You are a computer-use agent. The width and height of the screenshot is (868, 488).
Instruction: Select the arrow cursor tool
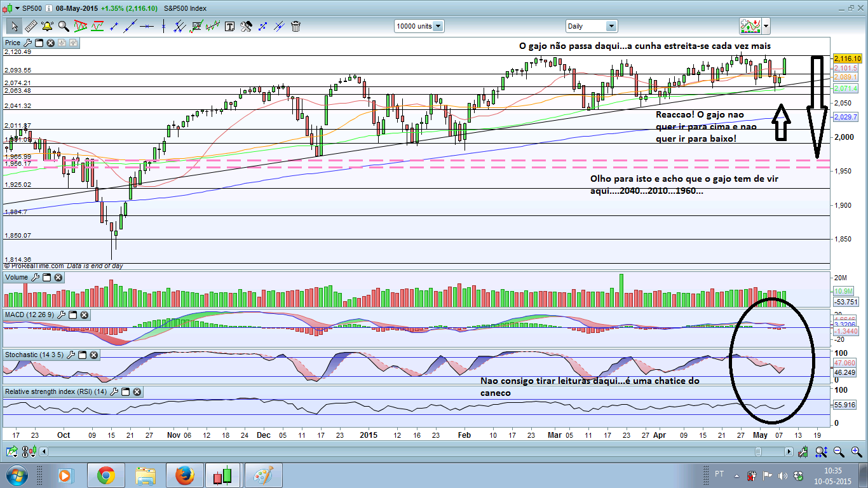click(x=13, y=26)
